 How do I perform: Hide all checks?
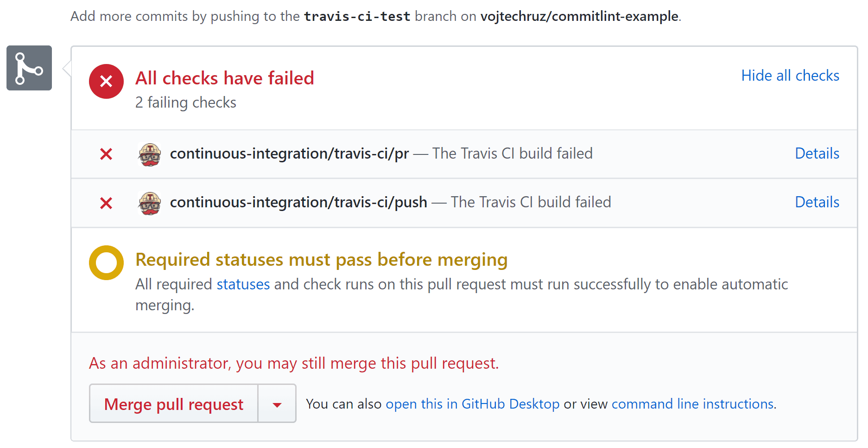tap(790, 76)
